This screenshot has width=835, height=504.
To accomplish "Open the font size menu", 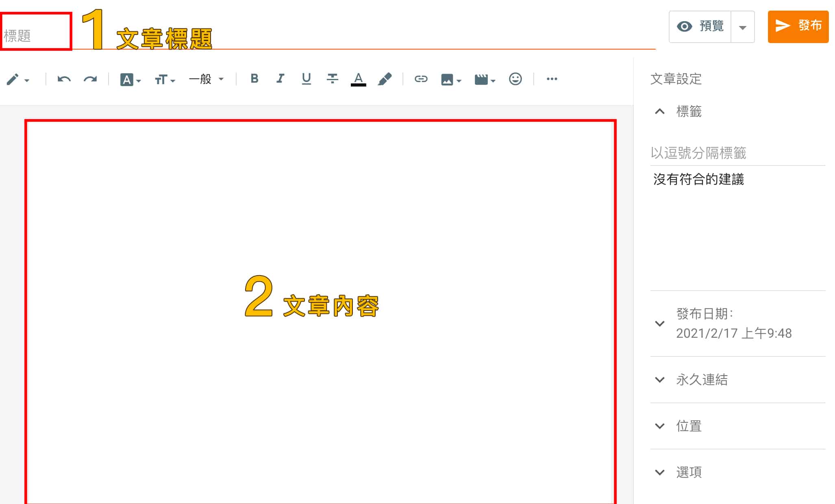I will (165, 79).
